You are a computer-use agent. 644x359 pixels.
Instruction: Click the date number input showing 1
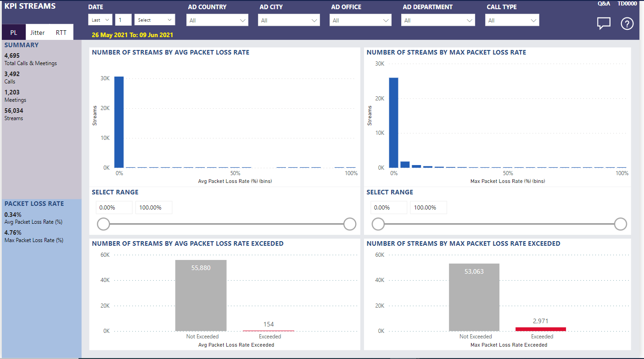tap(123, 20)
